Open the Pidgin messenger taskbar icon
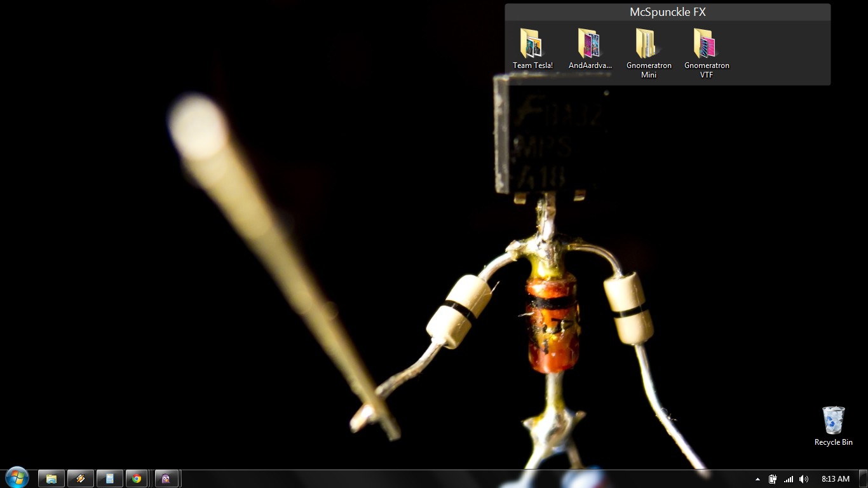 click(x=166, y=478)
